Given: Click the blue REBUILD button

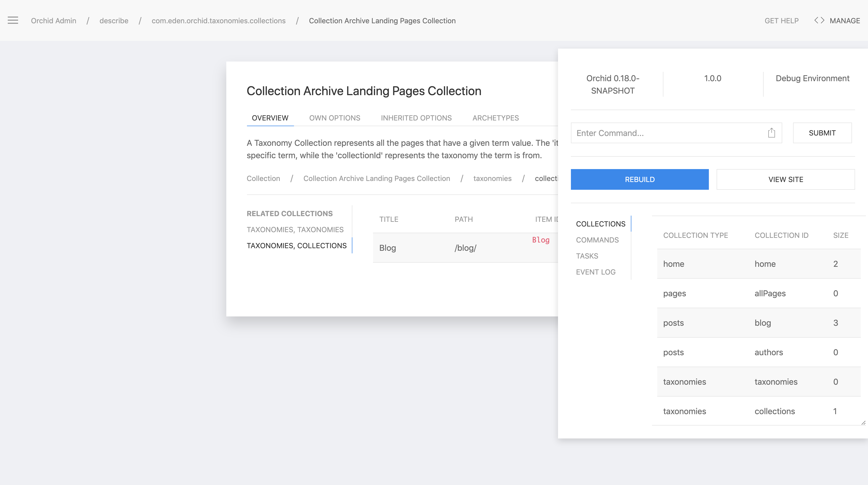Looking at the screenshot, I should point(640,179).
